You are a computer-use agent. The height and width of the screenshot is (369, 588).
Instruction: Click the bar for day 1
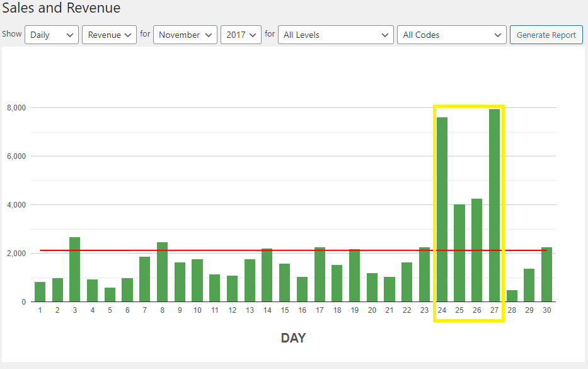tap(40, 292)
